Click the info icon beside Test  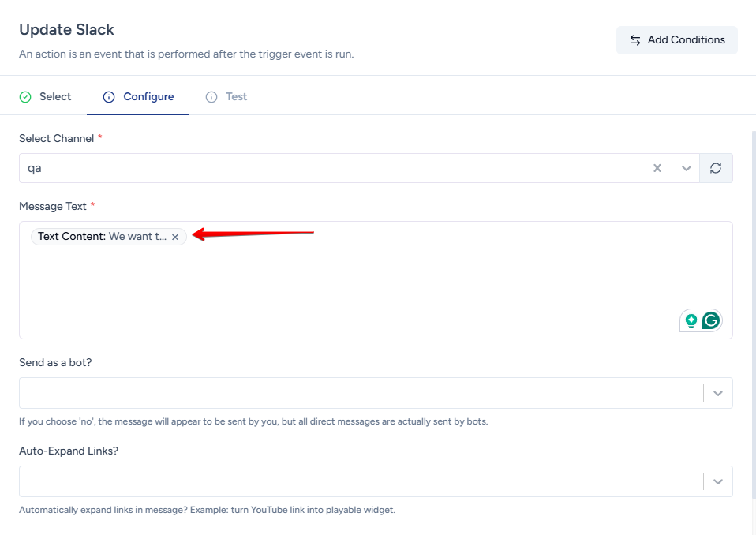pyautogui.click(x=211, y=97)
